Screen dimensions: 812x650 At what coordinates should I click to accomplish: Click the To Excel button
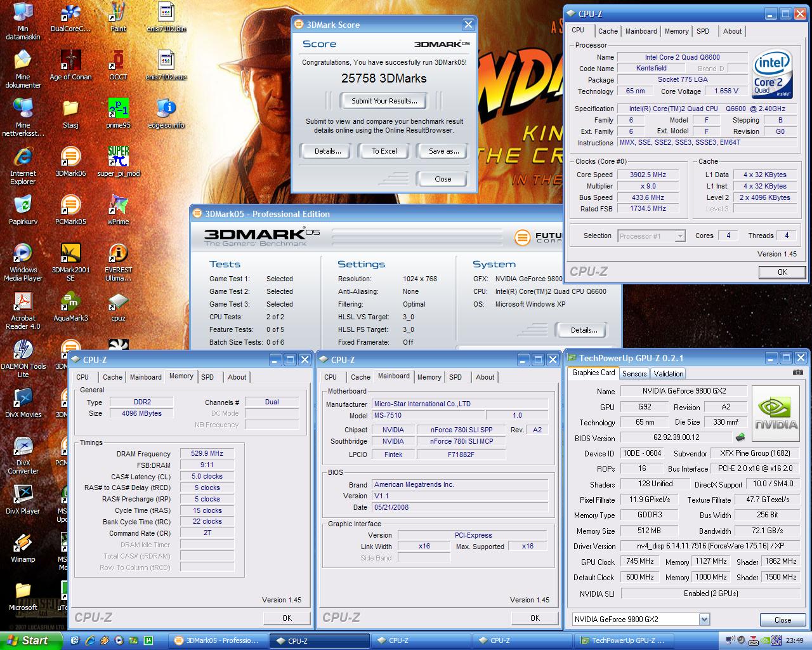click(384, 151)
